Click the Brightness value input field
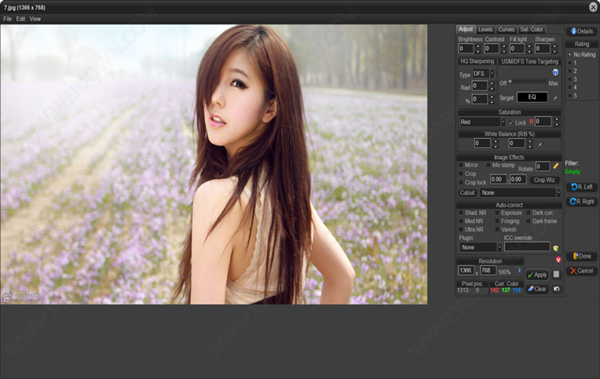This screenshot has width=600, height=379. click(x=466, y=49)
